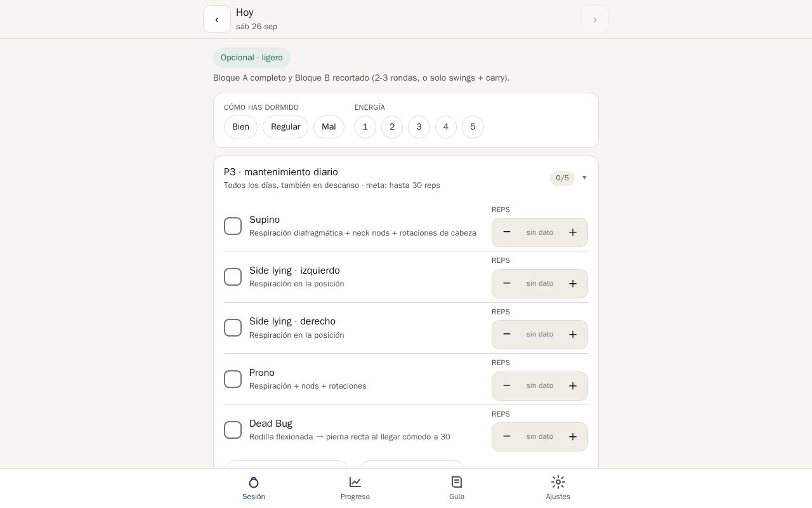Click the Opcional · ligero tag

click(x=252, y=58)
